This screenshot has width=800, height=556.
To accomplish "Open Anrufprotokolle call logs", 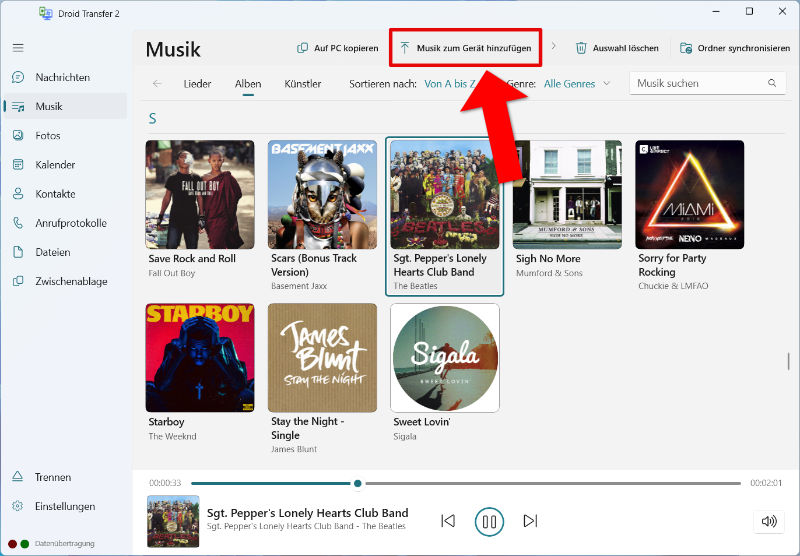I will click(70, 223).
